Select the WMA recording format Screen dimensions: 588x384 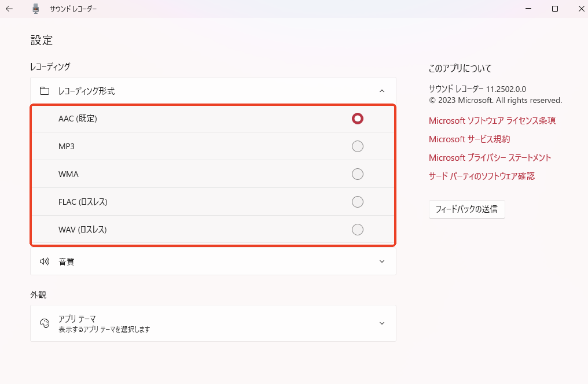(358, 174)
